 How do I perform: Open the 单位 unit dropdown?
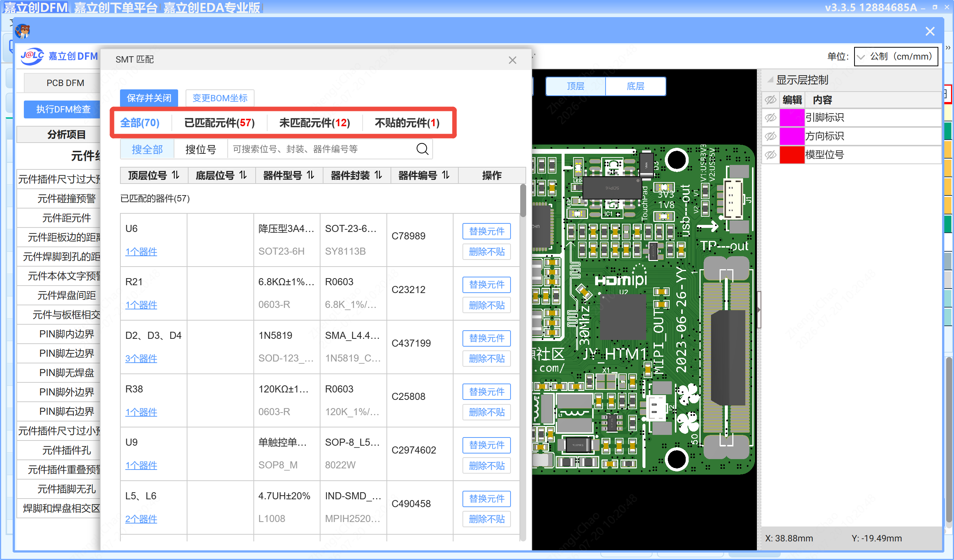pos(896,57)
